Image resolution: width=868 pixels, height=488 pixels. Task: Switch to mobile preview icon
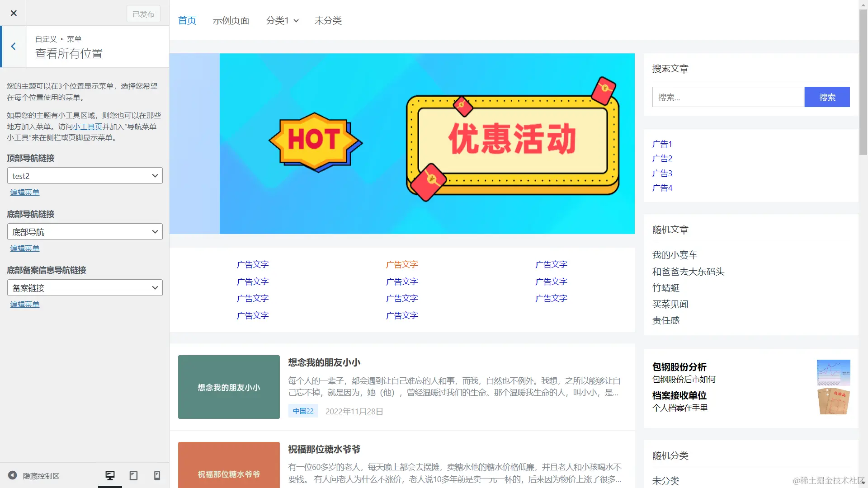(157, 475)
